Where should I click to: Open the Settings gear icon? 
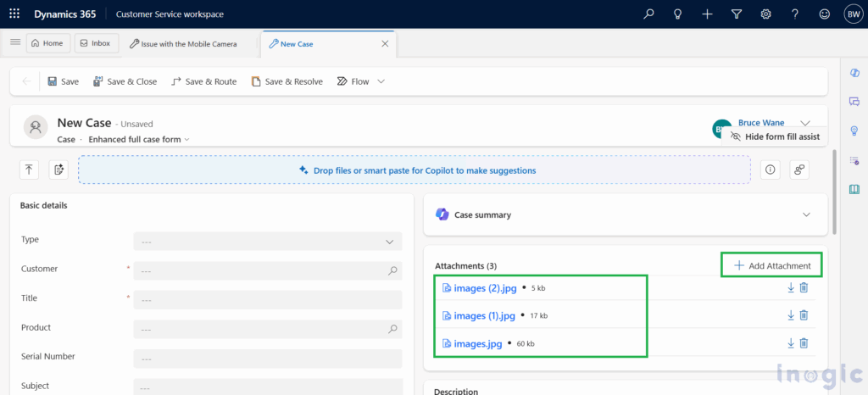coord(765,14)
